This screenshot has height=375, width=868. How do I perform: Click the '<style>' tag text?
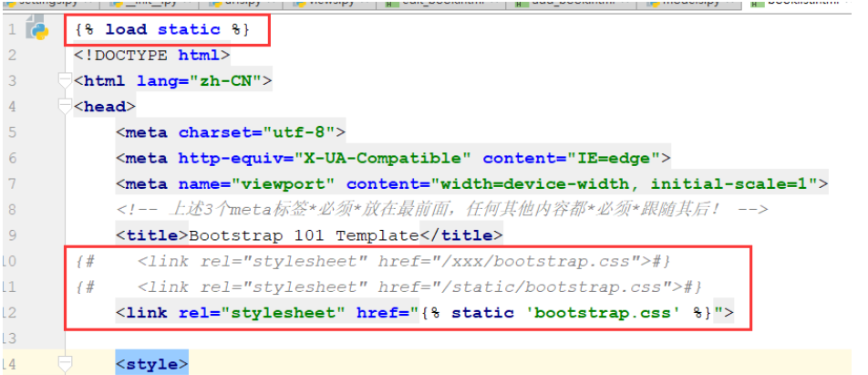tap(151, 364)
